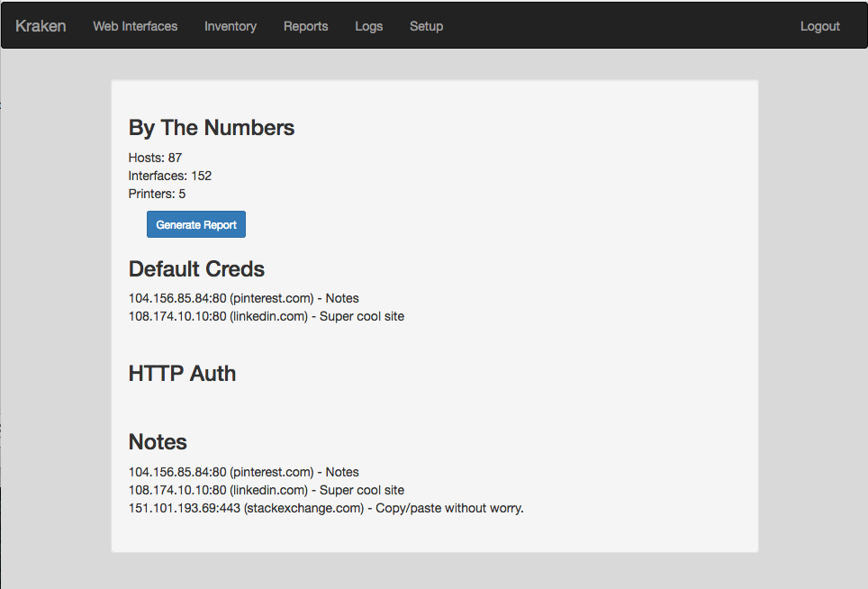Screen dimensions: 868x589
Task: Click the By The Numbers heading
Action: pyautogui.click(x=212, y=128)
